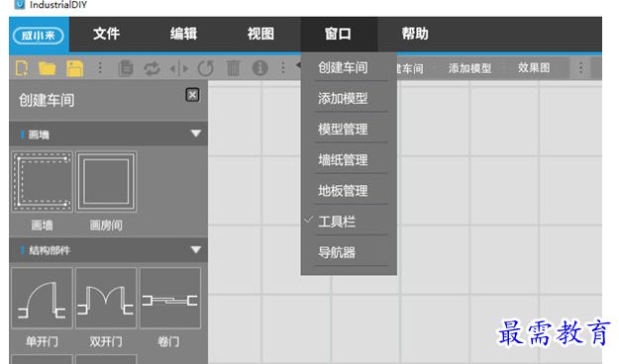This screenshot has height=364, width=619.
Task: Click the dots handle after the info icon
Action: coord(283,68)
